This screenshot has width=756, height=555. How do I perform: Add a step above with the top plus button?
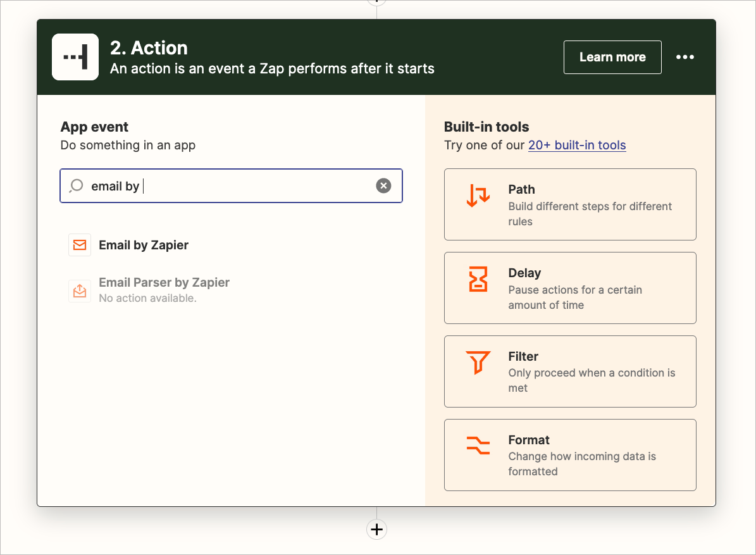[376, 3]
